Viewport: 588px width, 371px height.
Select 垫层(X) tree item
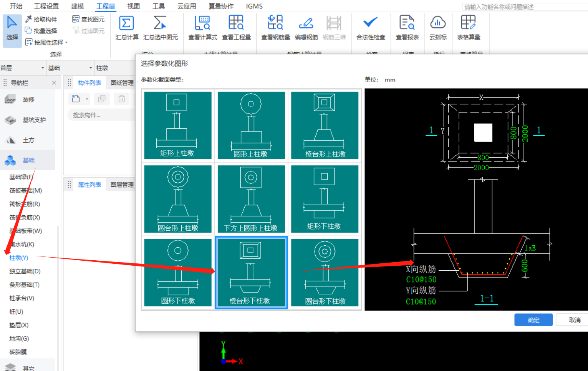19,325
